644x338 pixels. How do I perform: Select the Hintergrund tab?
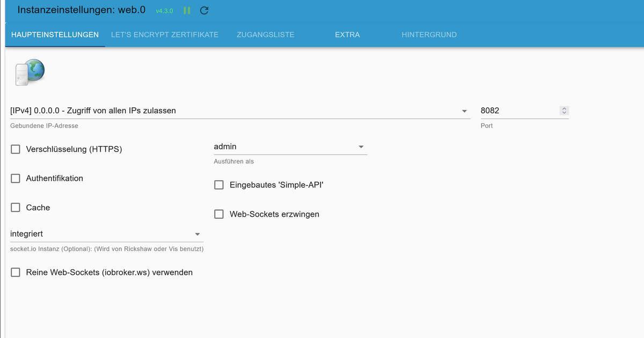(429, 35)
